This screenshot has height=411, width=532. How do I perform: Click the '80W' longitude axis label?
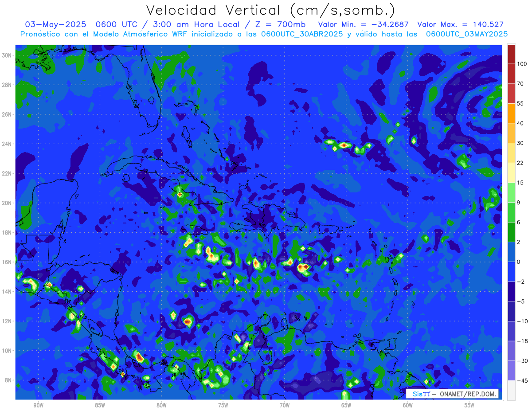[x=161, y=405]
